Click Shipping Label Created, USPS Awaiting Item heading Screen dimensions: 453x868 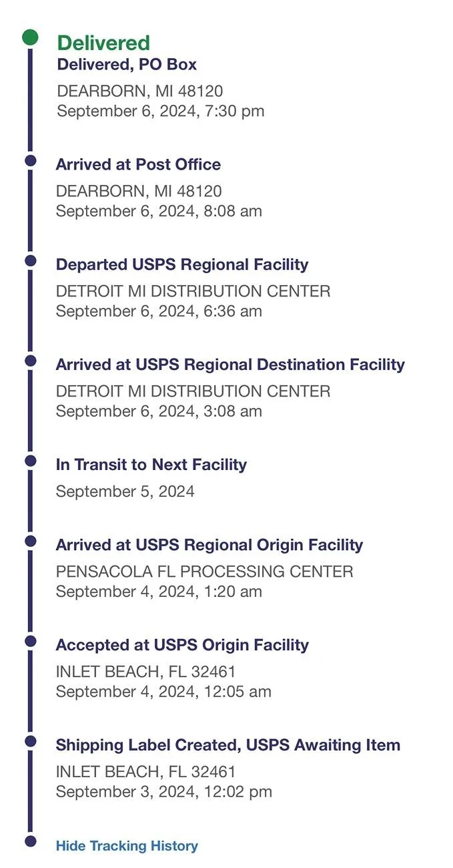228,745
